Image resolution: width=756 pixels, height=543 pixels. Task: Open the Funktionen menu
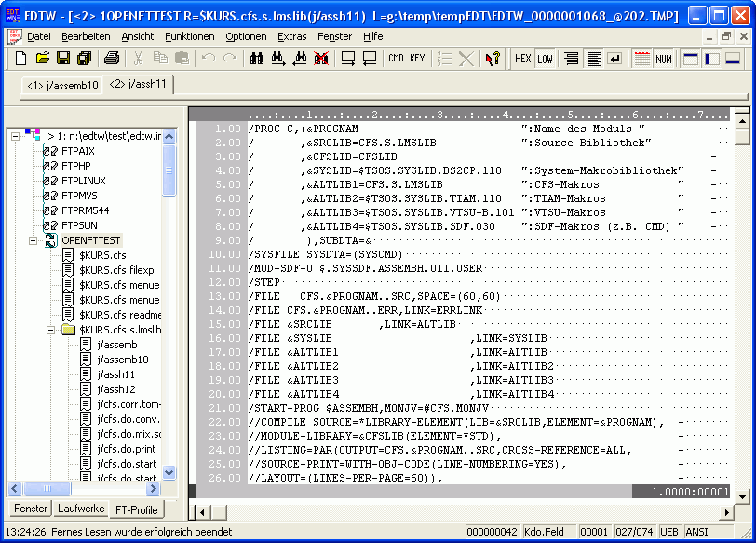(189, 36)
